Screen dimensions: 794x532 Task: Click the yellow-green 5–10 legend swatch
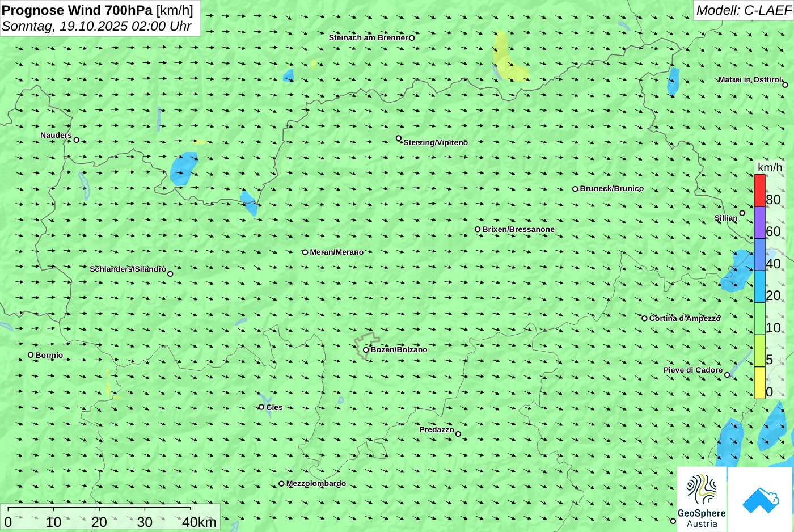pyautogui.click(x=759, y=351)
